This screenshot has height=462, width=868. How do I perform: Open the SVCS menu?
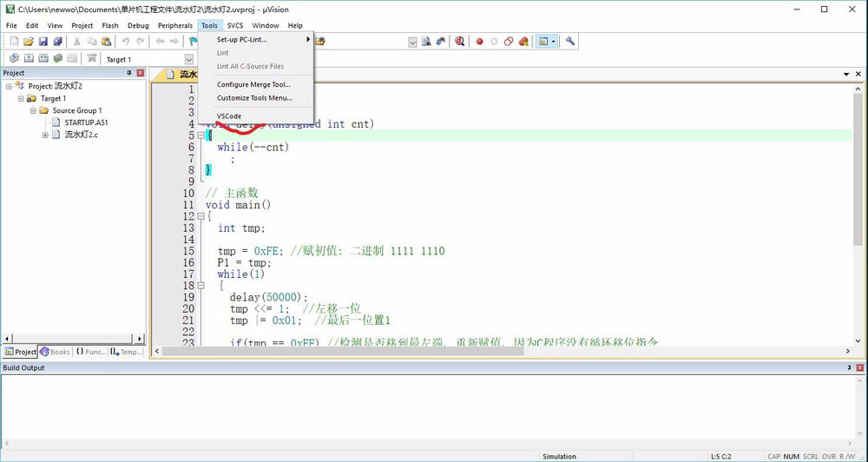234,25
